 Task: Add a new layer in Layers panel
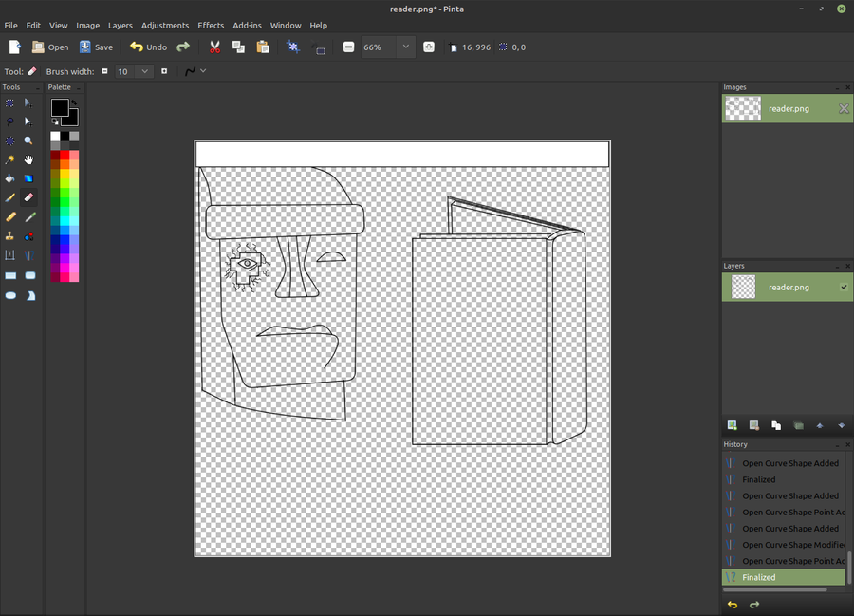[732, 425]
